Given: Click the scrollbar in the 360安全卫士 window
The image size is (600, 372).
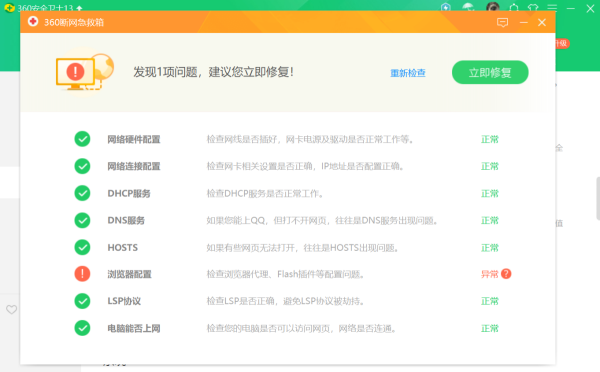Looking at the screenshot, I should pyautogui.click(x=598, y=198).
